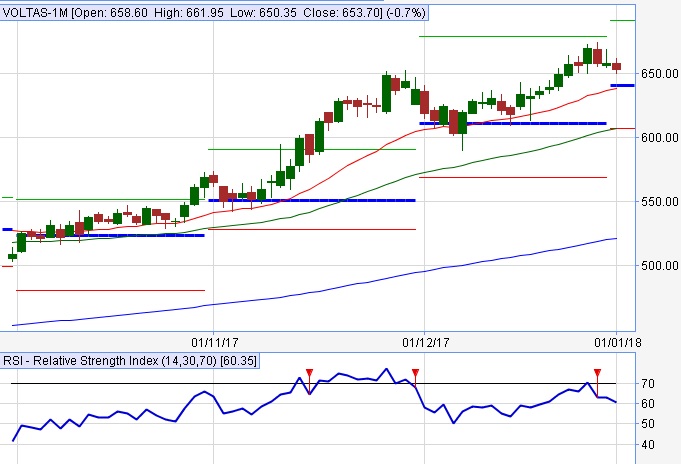Click the 550.00 price axis value
Image resolution: width=681 pixels, height=464 pixels.
coord(659,202)
